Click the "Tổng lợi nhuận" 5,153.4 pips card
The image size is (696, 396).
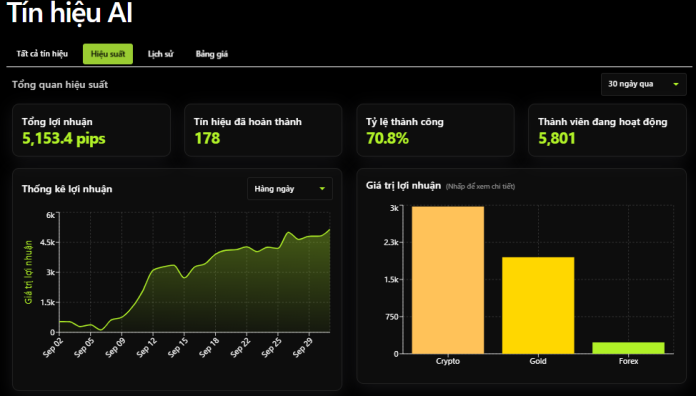[x=91, y=130]
